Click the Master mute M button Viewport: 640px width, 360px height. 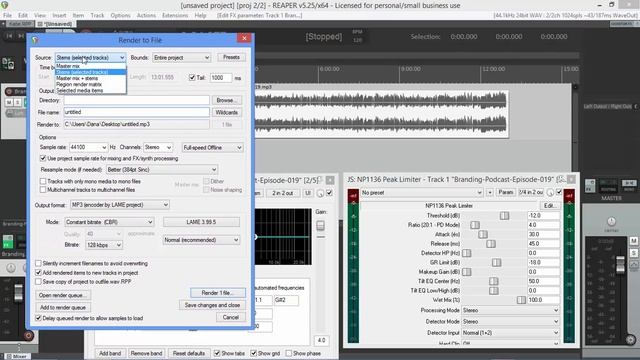(634, 241)
